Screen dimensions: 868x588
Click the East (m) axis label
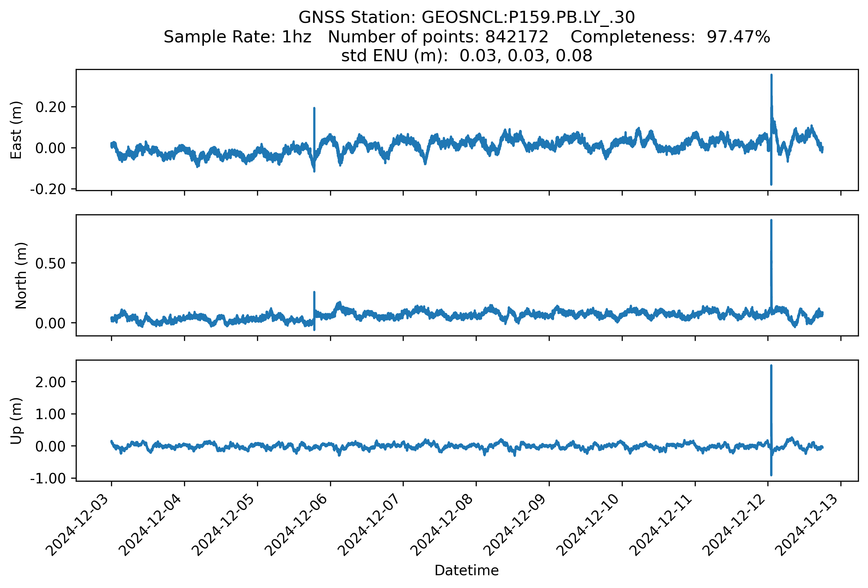tap(16, 130)
